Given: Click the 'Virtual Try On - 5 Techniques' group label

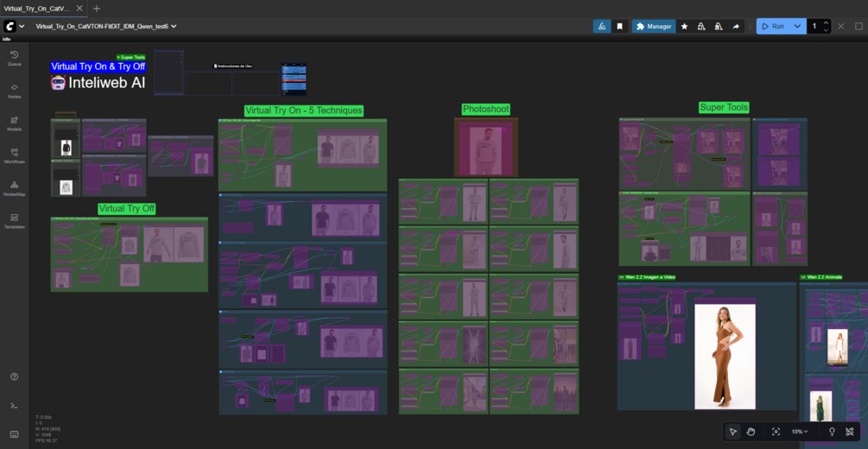Looking at the screenshot, I should point(304,111).
